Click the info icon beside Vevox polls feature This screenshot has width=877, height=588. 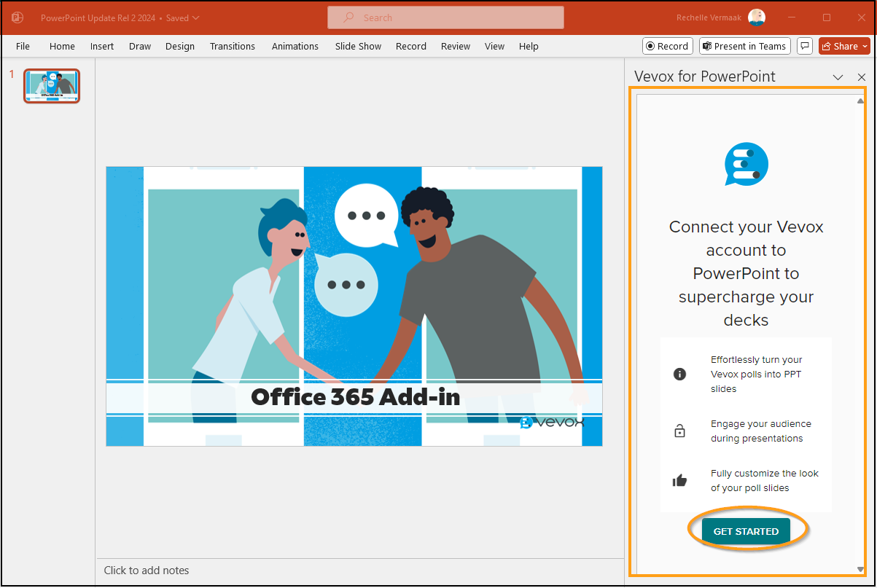click(x=679, y=374)
